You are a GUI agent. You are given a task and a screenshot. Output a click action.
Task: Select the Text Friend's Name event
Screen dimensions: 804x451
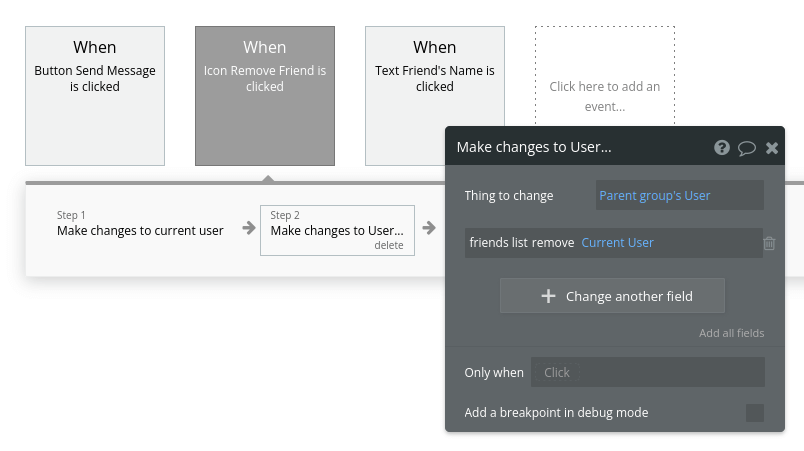coord(435,95)
